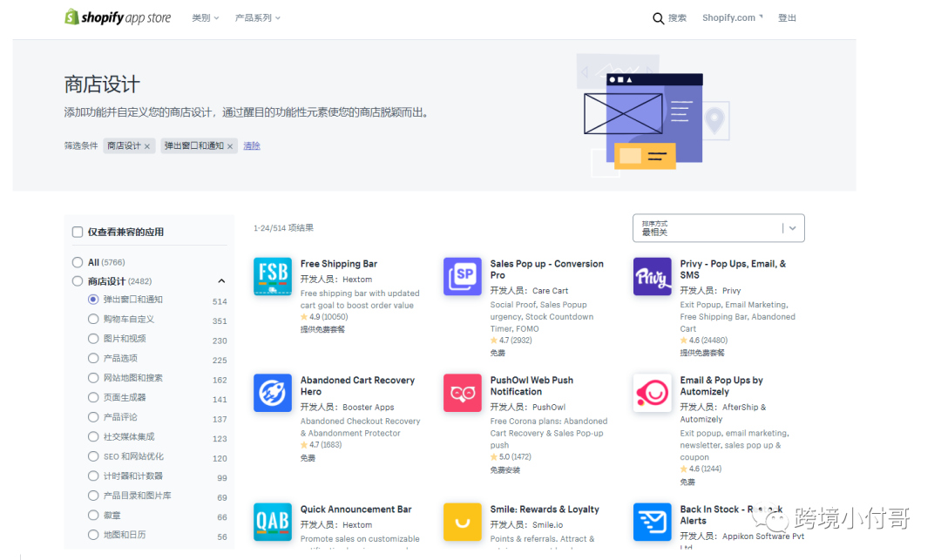Open the PushOwl Web Push Notification title
The height and width of the screenshot is (560, 941).
[531, 386]
